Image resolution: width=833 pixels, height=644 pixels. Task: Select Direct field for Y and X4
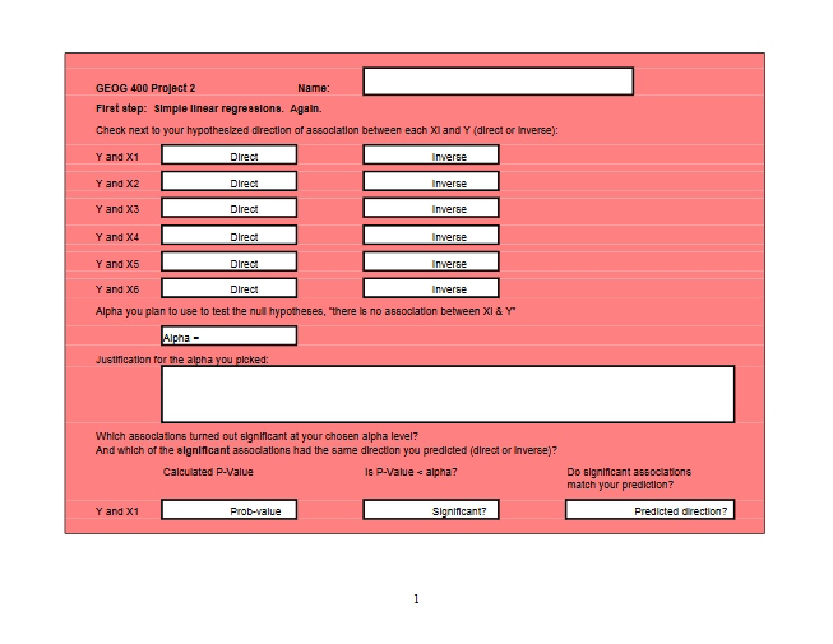(229, 235)
